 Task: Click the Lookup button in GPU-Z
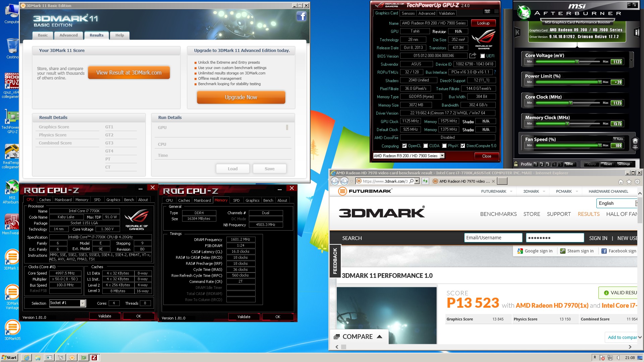click(483, 23)
